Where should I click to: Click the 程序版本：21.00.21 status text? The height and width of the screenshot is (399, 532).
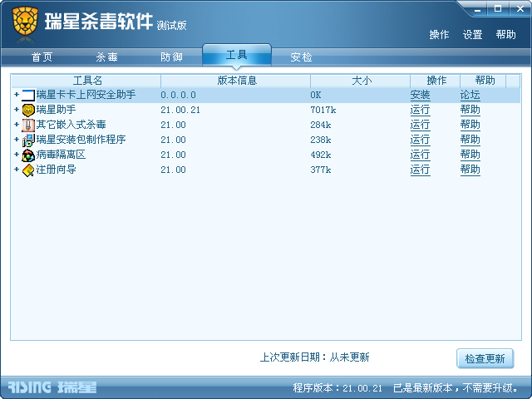(x=337, y=388)
